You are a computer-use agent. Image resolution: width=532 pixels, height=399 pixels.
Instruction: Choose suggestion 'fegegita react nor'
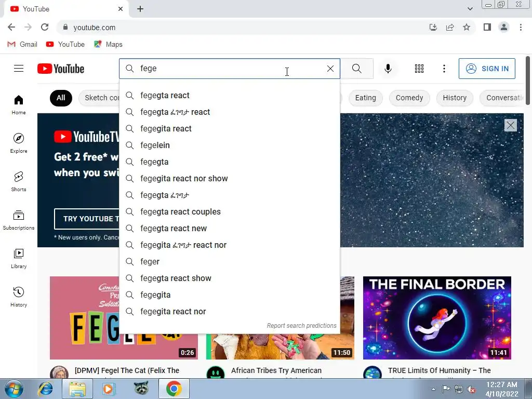[229, 312]
